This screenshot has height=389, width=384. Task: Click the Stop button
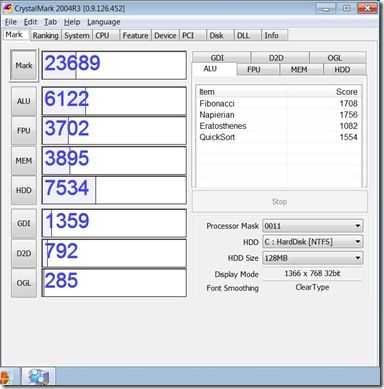click(280, 202)
